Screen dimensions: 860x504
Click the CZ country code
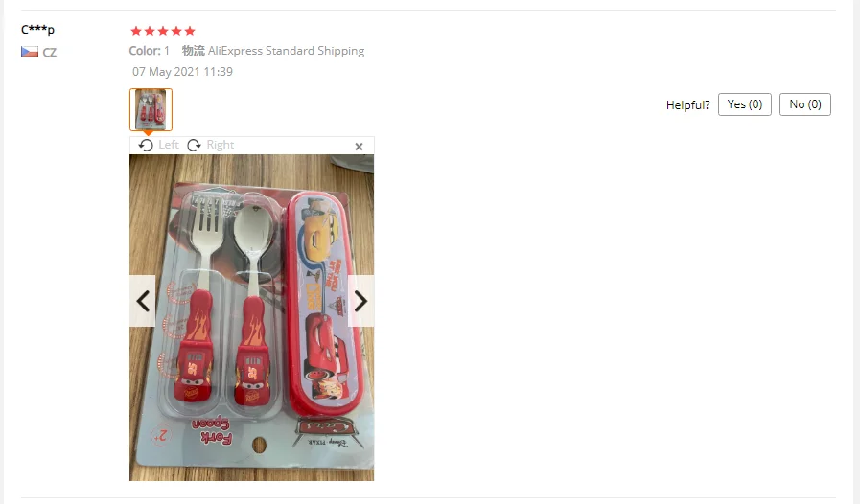[x=49, y=53]
